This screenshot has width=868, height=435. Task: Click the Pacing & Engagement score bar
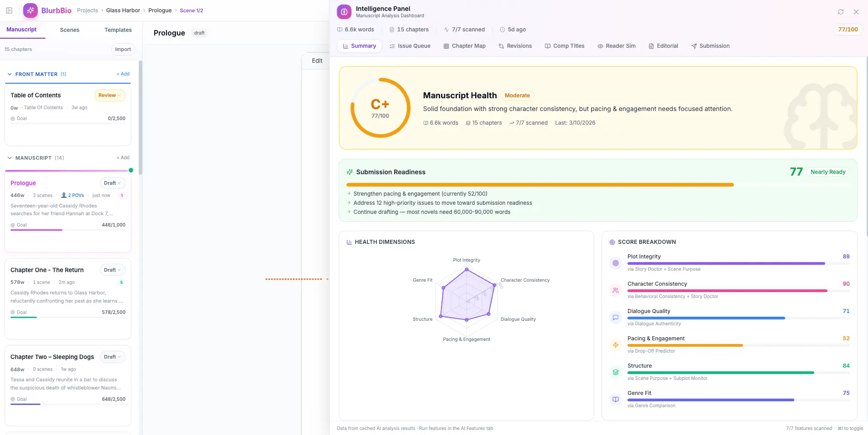click(738, 345)
